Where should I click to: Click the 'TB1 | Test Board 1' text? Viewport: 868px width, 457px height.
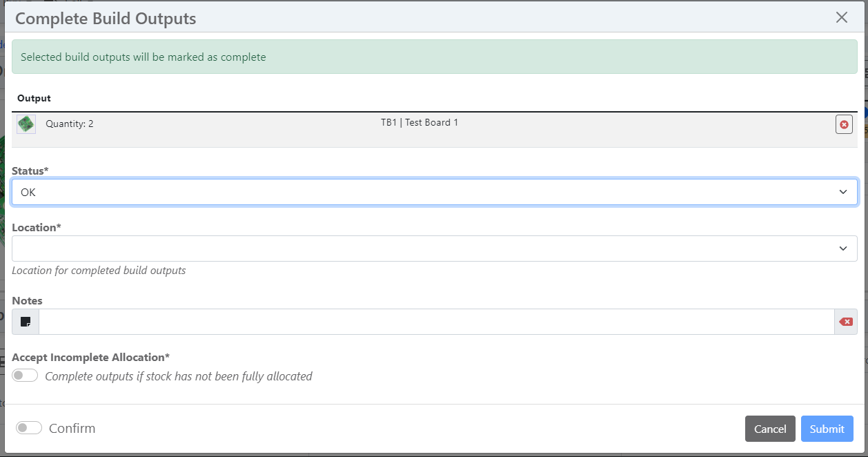coord(420,122)
